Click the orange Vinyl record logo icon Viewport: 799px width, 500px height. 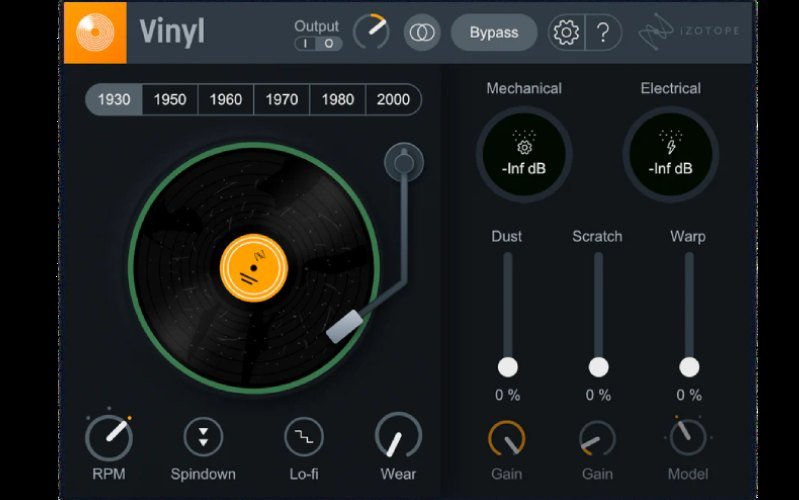coord(95,33)
